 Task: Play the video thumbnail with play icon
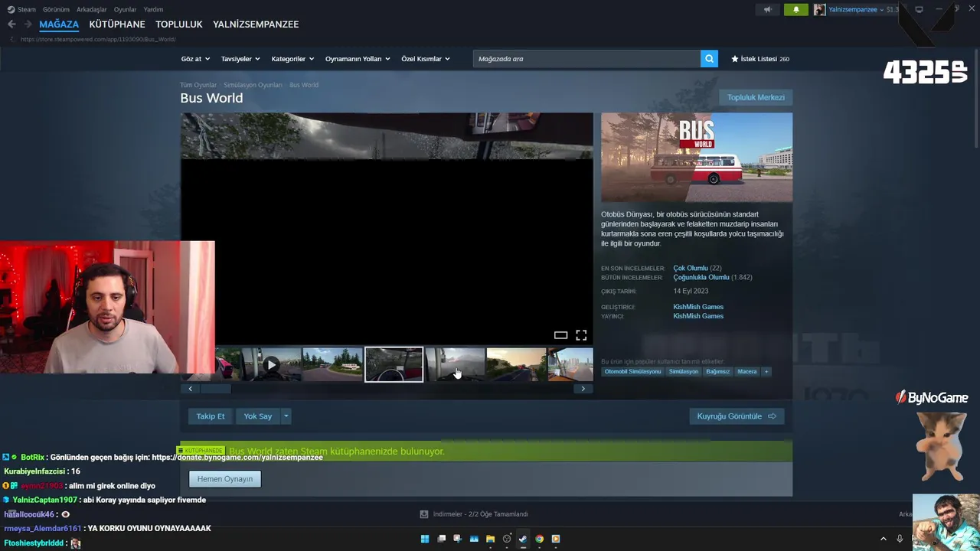click(271, 365)
